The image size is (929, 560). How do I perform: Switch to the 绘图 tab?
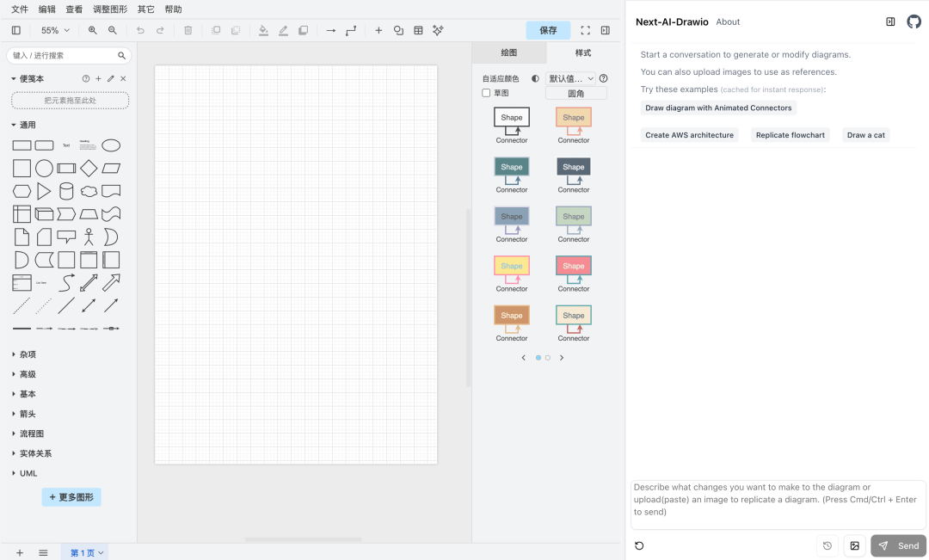coord(508,52)
